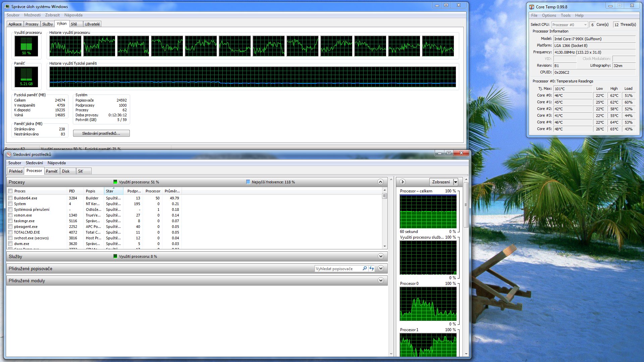Switch to the Procesy tab in Task Manager
This screenshot has width=644, height=362.
pyautogui.click(x=32, y=24)
